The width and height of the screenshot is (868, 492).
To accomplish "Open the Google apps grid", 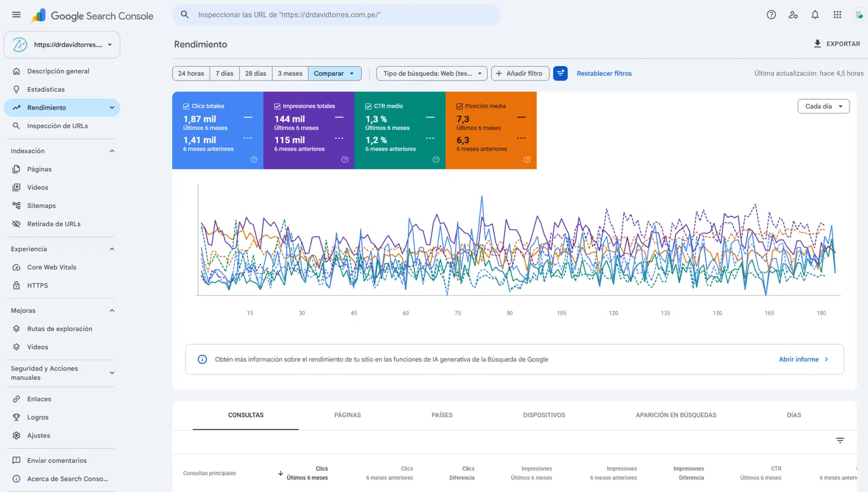I will (x=837, y=15).
